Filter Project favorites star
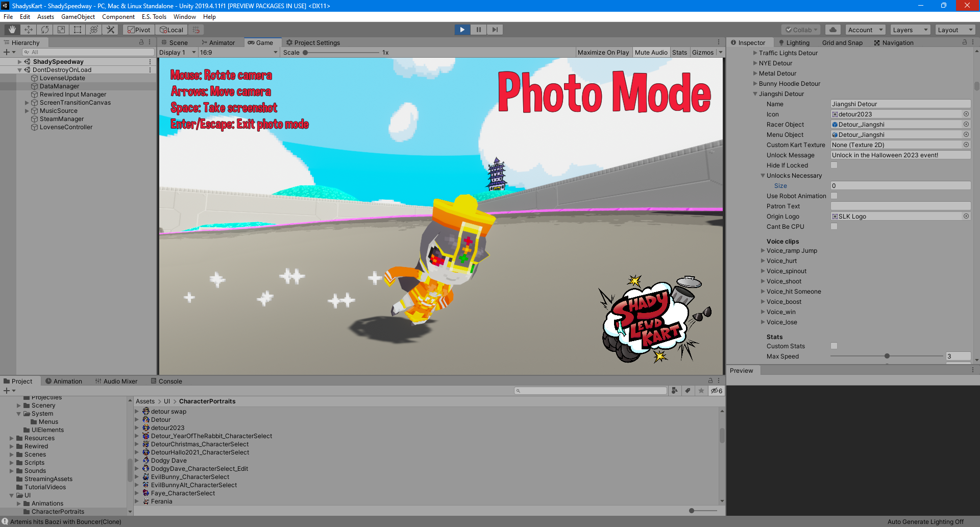 [701, 391]
